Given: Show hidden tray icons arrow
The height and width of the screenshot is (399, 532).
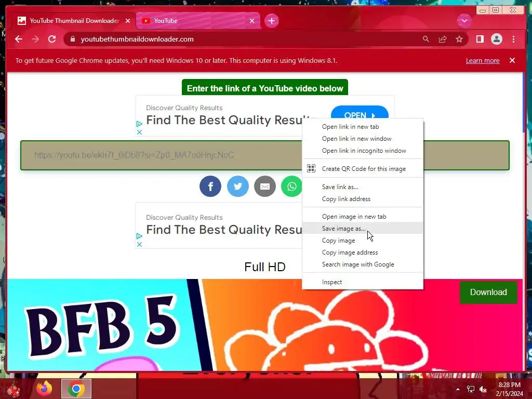Looking at the screenshot, I should pyautogui.click(x=458, y=389).
